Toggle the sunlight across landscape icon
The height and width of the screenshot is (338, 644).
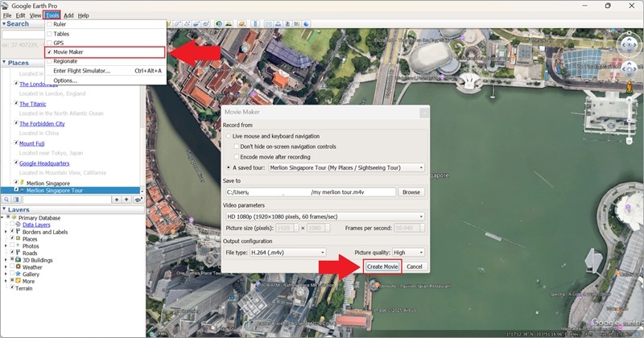pos(229,24)
